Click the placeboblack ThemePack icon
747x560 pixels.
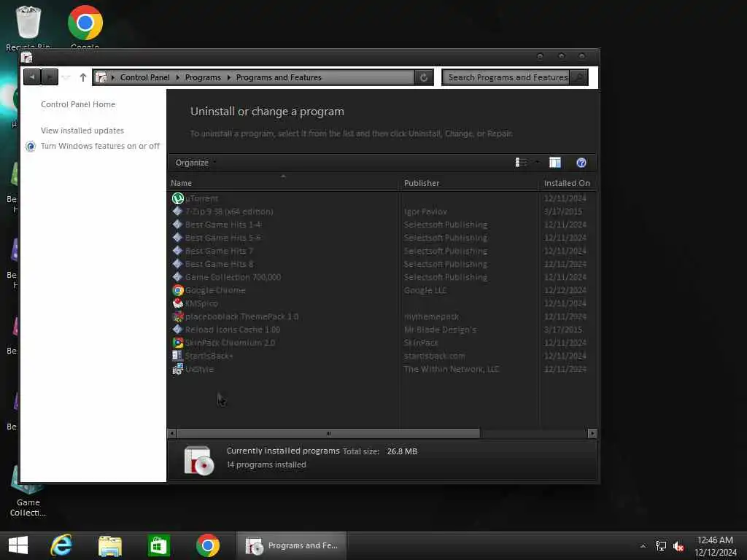coord(178,316)
